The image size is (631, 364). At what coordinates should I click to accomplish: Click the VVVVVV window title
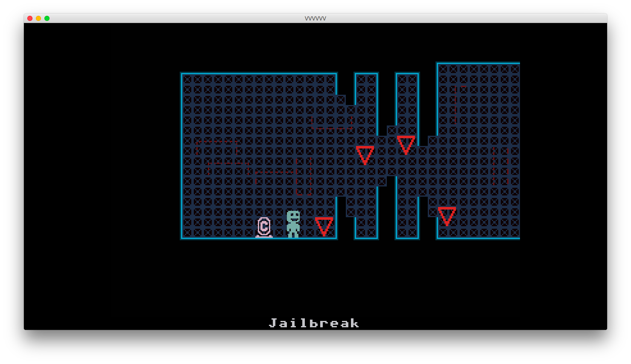click(315, 18)
